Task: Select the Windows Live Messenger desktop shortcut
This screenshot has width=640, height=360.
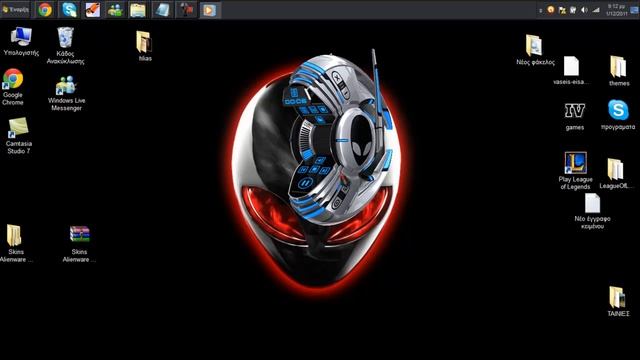Action: click(x=67, y=93)
